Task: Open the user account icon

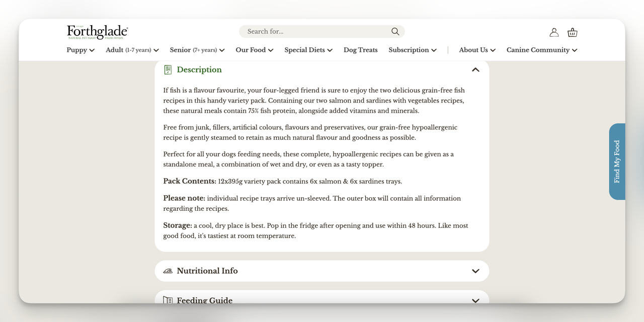Action: (554, 32)
